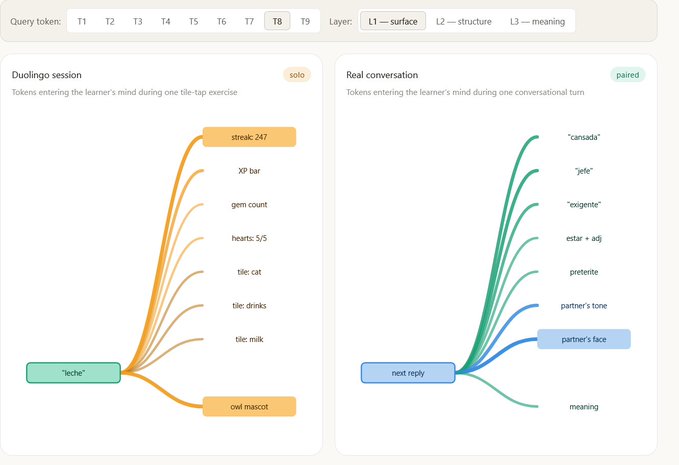Click the partner's face node

584,339
